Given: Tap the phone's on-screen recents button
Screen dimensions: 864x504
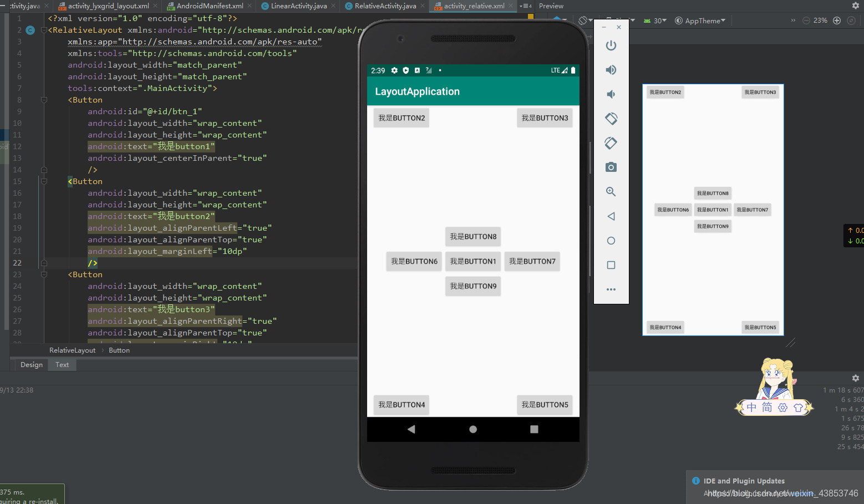Looking at the screenshot, I should [534, 429].
